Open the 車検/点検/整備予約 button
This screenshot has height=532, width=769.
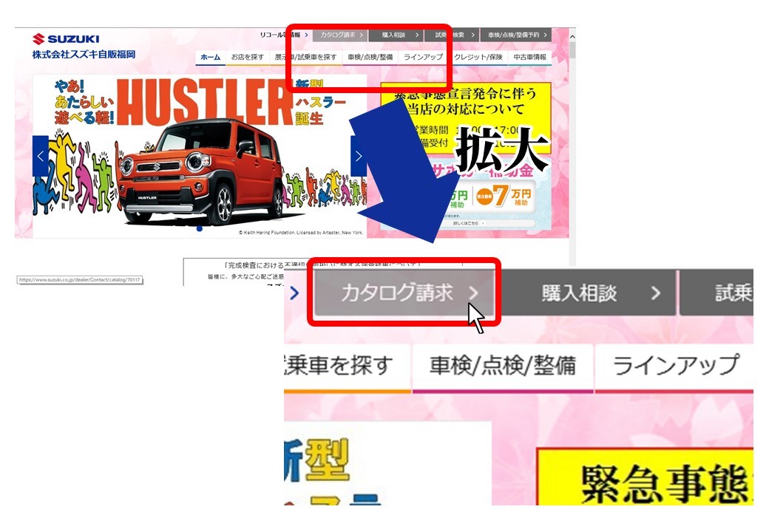[x=516, y=35]
